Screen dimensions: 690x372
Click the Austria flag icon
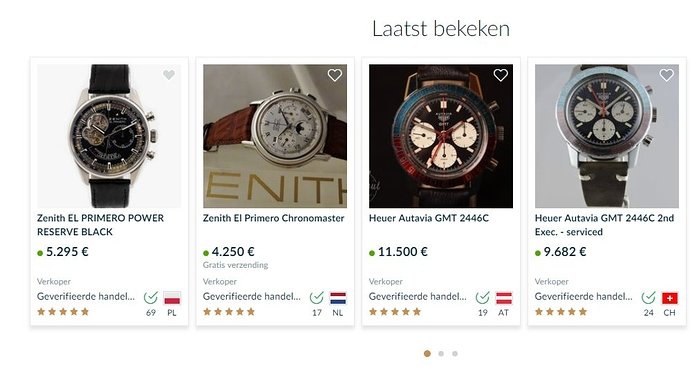click(x=504, y=298)
